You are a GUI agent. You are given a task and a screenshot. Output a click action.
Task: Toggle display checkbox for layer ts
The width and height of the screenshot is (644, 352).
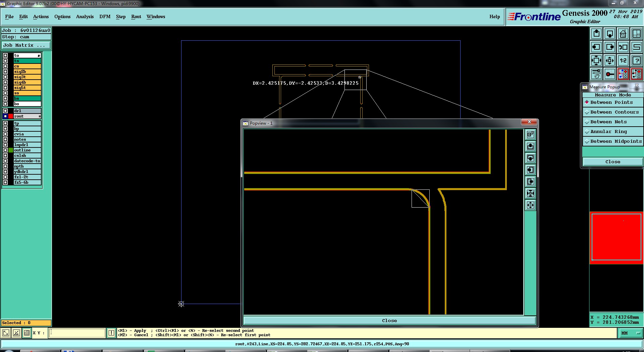point(5,61)
